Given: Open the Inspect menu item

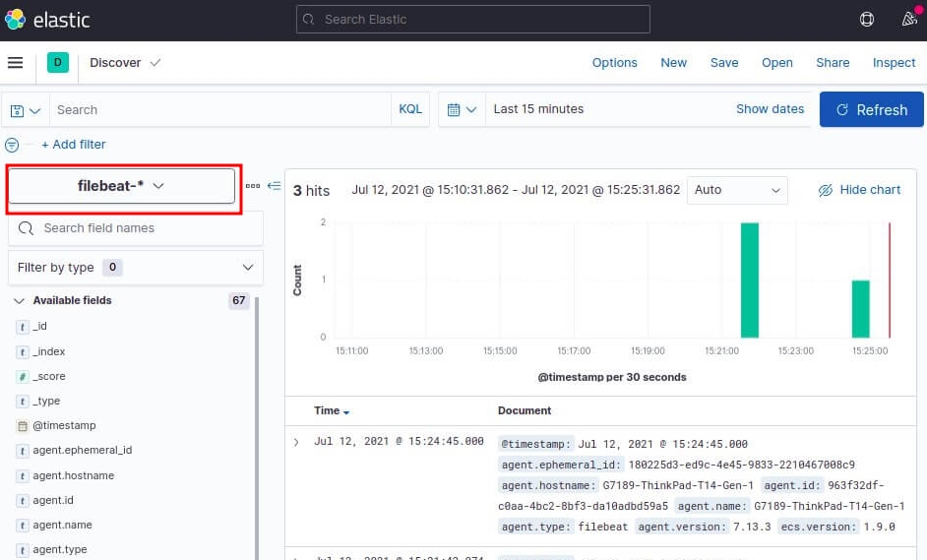Looking at the screenshot, I should pyautogui.click(x=894, y=63).
